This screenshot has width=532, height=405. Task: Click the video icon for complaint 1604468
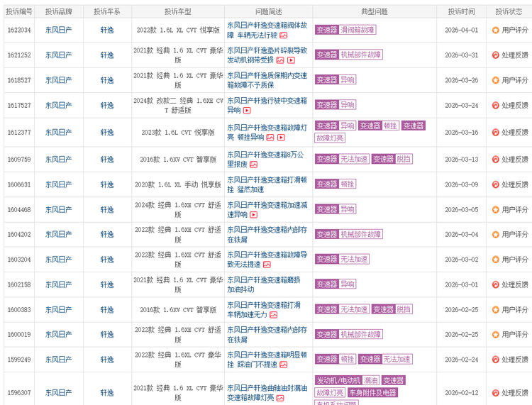tap(253, 214)
